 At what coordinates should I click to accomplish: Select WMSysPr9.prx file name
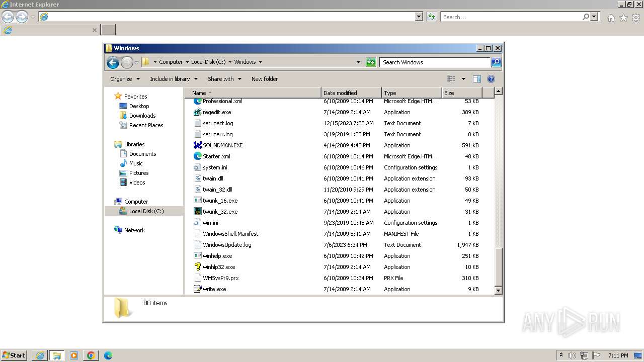click(x=220, y=278)
